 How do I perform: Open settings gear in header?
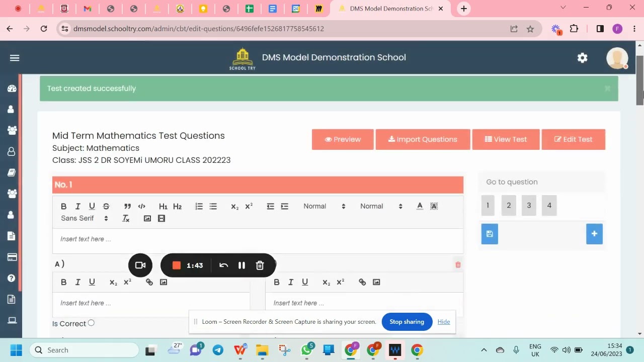pyautogui.click(x=582, y=58)
